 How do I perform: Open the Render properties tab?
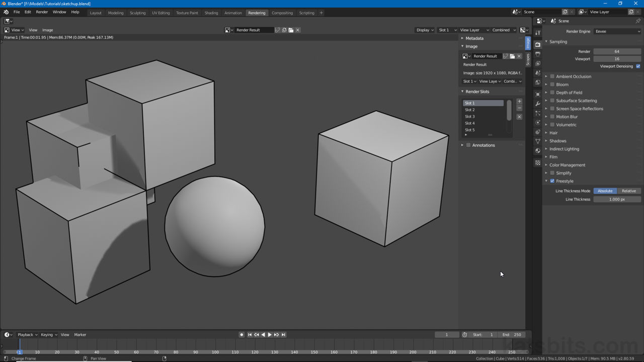click(x=538, y=45)
